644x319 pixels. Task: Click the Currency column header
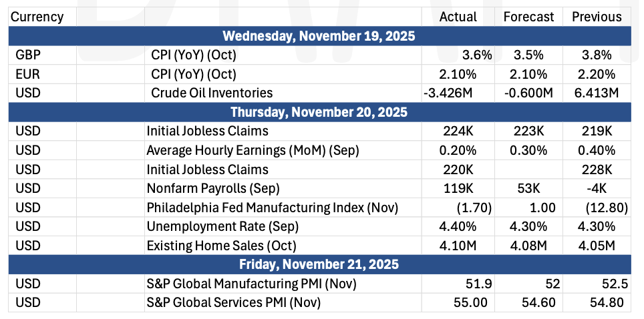click(37, 17)
